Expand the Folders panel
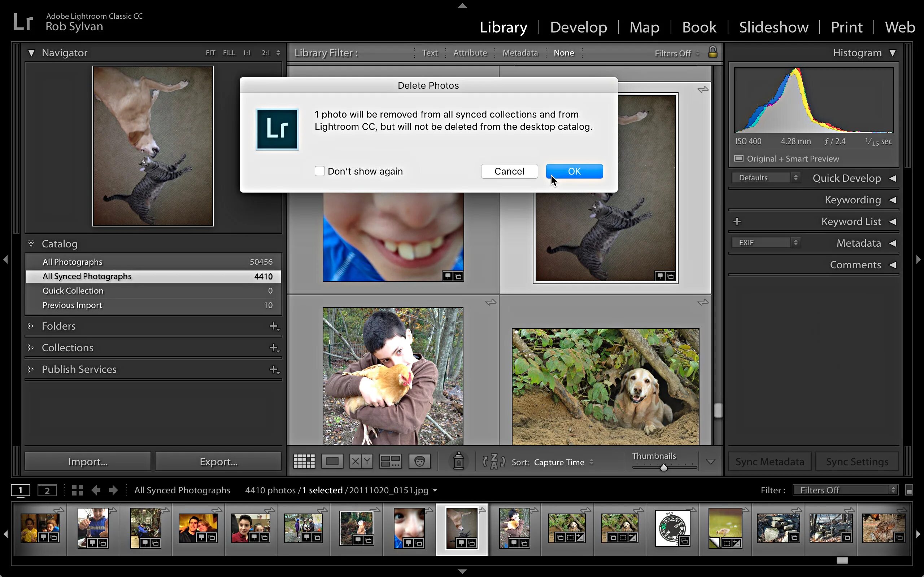Screen dimensions: 924x577 pos(58,326)
